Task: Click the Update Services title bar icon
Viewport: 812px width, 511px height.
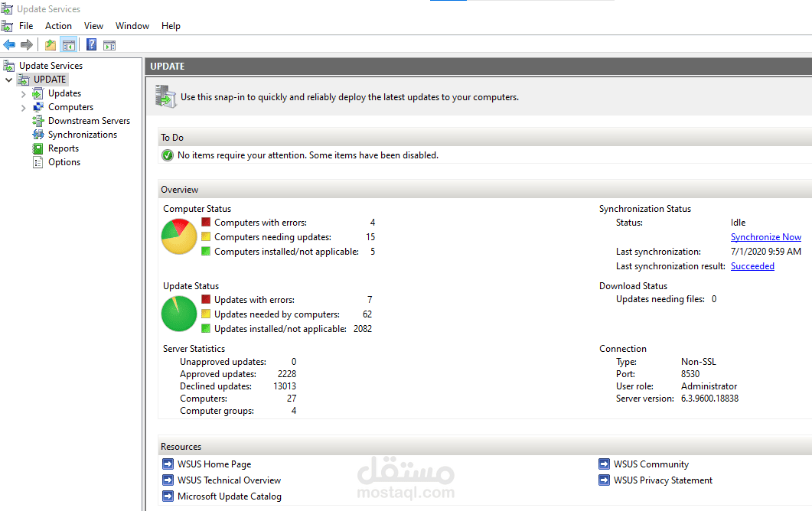Action: [7, 9]
